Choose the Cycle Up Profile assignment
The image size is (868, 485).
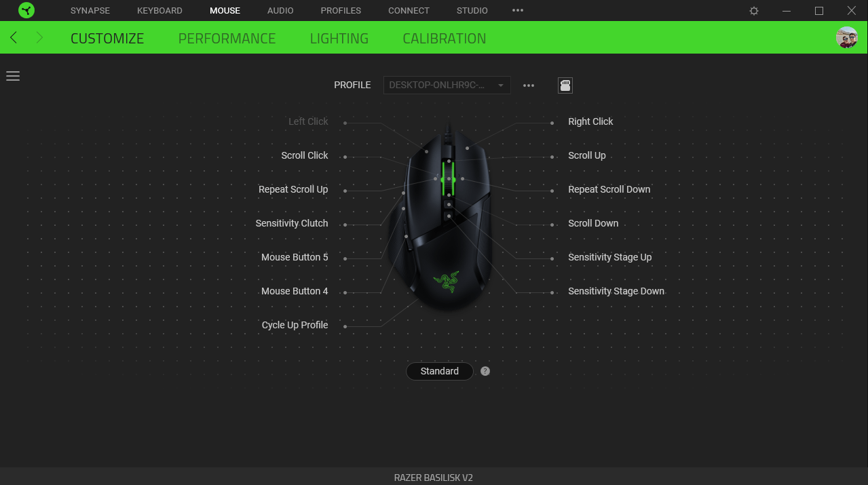point(295,325)
